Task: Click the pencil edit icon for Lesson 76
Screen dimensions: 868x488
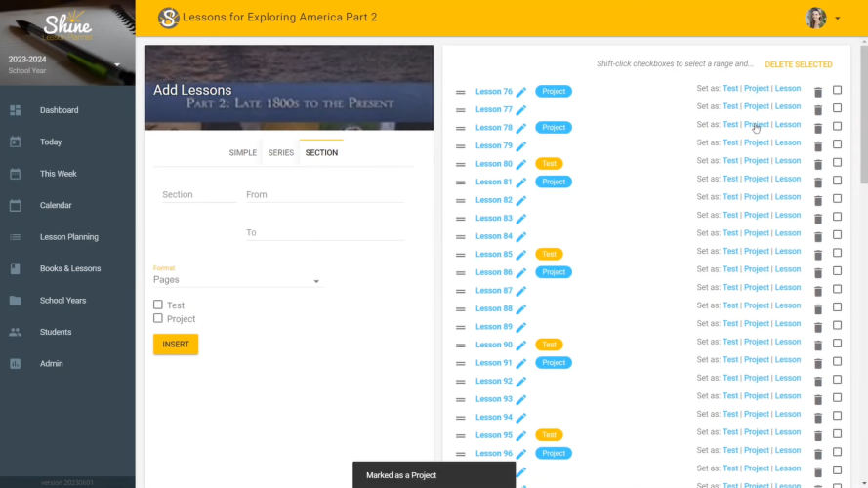Action: [521, 92]
